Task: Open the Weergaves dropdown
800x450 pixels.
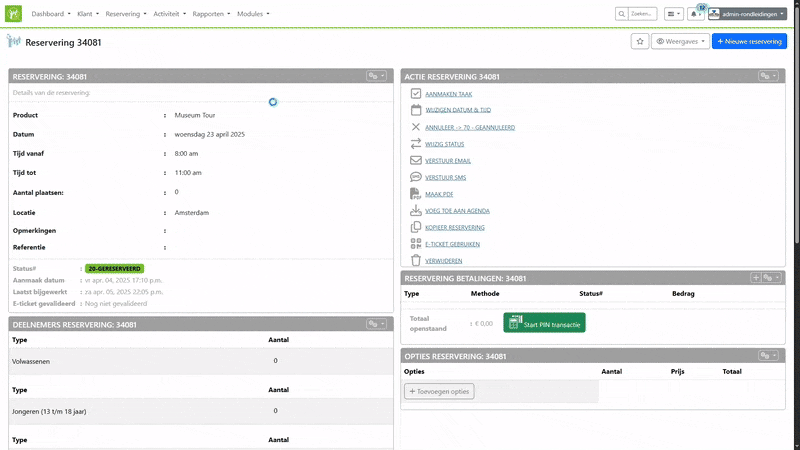Action: (680, 41)
